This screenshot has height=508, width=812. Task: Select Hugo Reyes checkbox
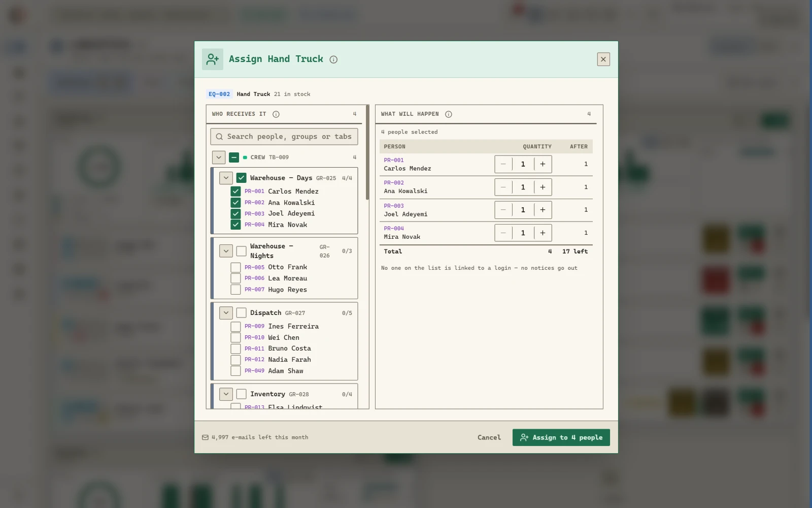[235, 290]
